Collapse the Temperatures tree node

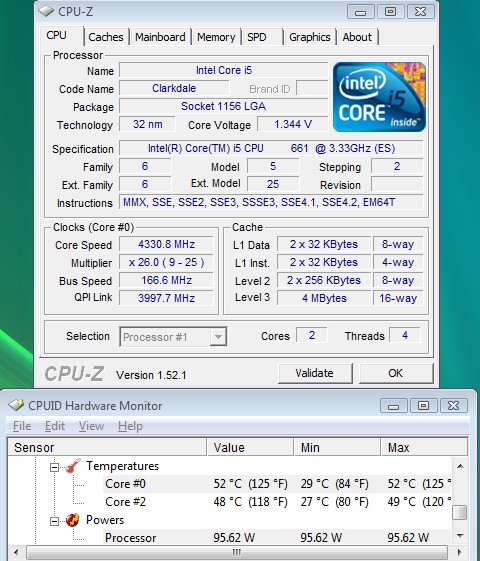tap(54, 467)
